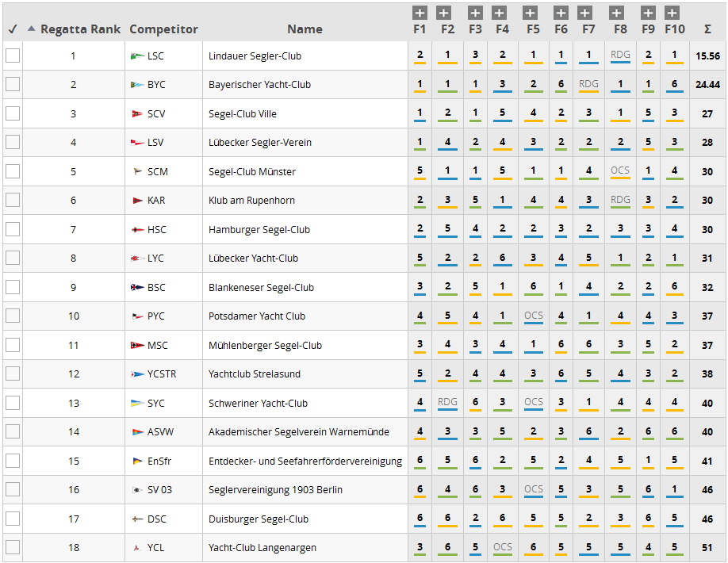Viewport: 728px width, 563px height.
Task: Click the total 15.56 for LSC
Action: coord(707,56)
